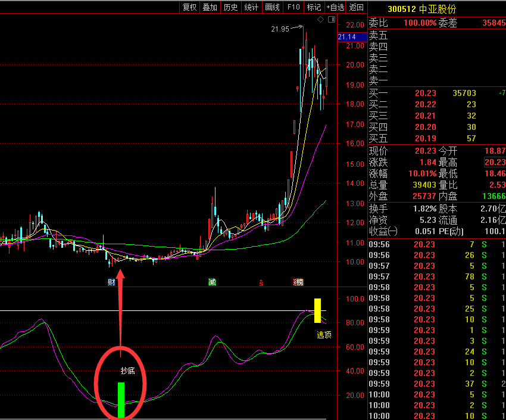
Task: Click the yellow 逃顶 signal bar
Action: (x=317, y=310)
